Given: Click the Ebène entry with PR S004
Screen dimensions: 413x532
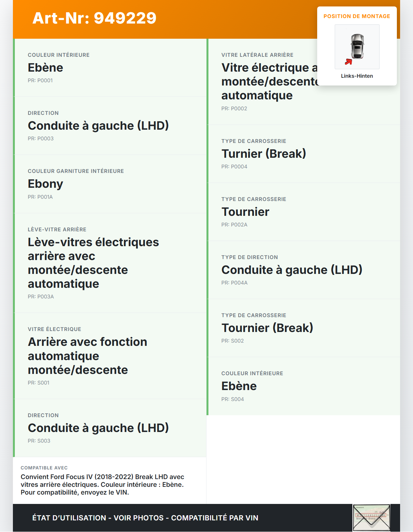Looking at the screenshot, I should tap(239, 386).
